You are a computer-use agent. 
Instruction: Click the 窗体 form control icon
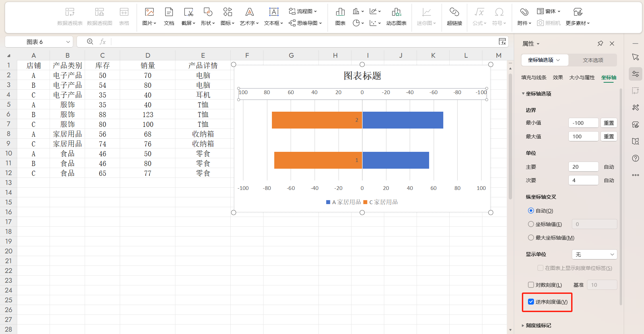(540, 11)
